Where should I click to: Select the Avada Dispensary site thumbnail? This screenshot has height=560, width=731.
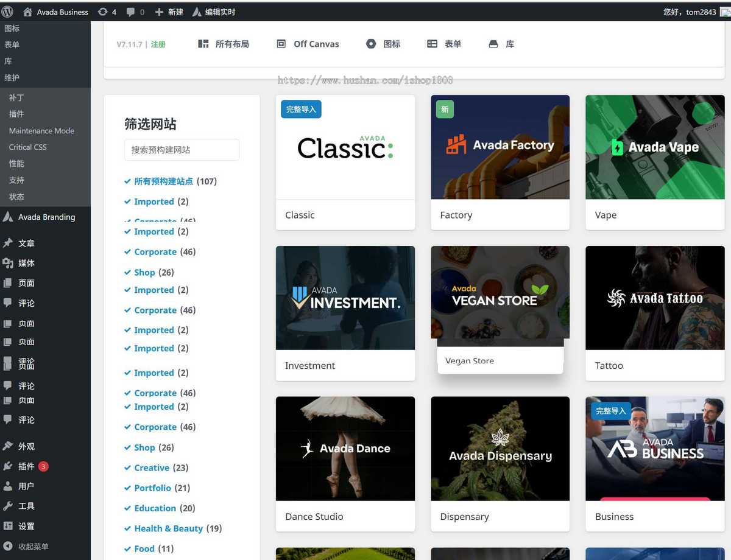(500, 449)
